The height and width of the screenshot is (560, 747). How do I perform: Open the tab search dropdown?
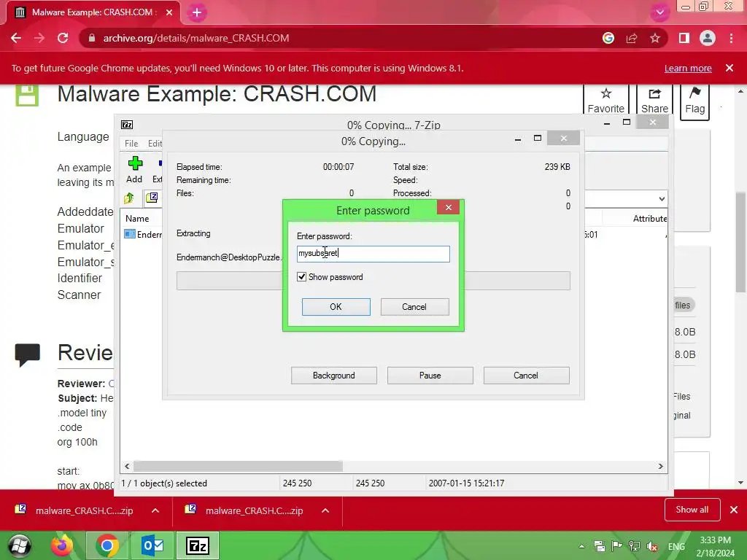tap(659, 12)
